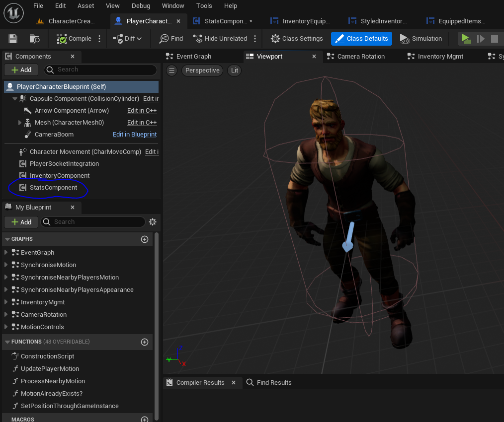
Task: Expand the InventoryMgmt graph
Action: (x=6, y=302)
